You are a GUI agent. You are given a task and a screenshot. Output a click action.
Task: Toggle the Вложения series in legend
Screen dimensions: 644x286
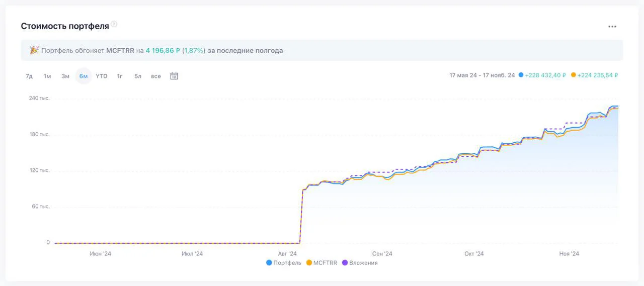point(360,263)
